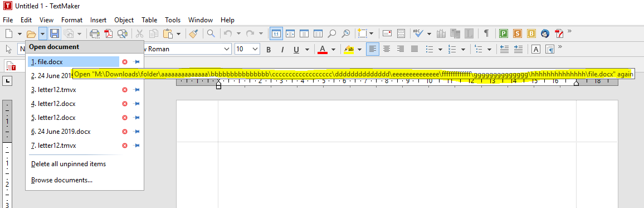Switch to object mode arrow cursor
Viewport: 644px width, 208px height.
pyautogui.click(x=8, y=49)
